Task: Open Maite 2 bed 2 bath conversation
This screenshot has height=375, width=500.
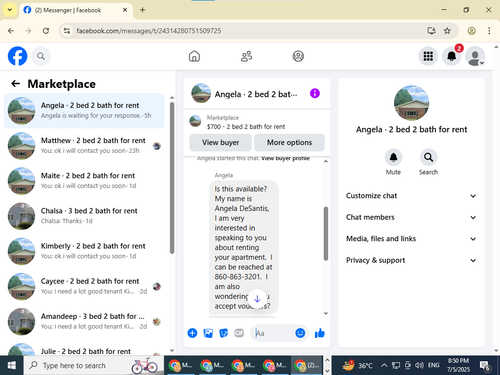Action: [x=84, y=181]
